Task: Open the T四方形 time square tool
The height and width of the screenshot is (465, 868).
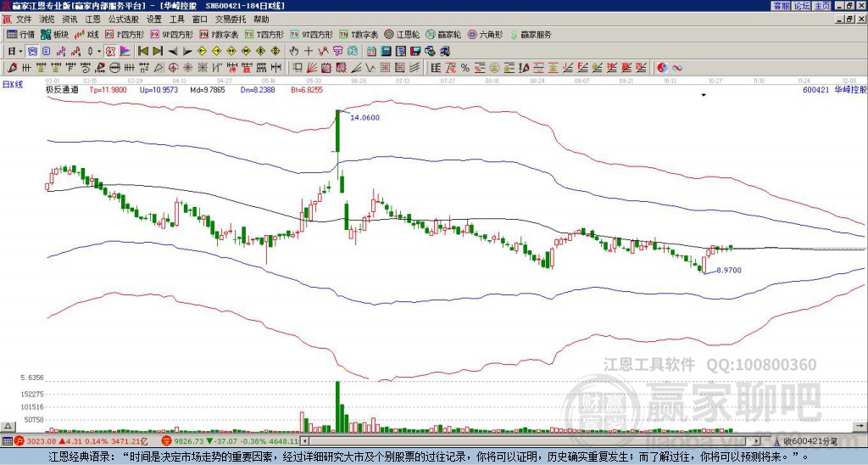Action: pos(264,34)
